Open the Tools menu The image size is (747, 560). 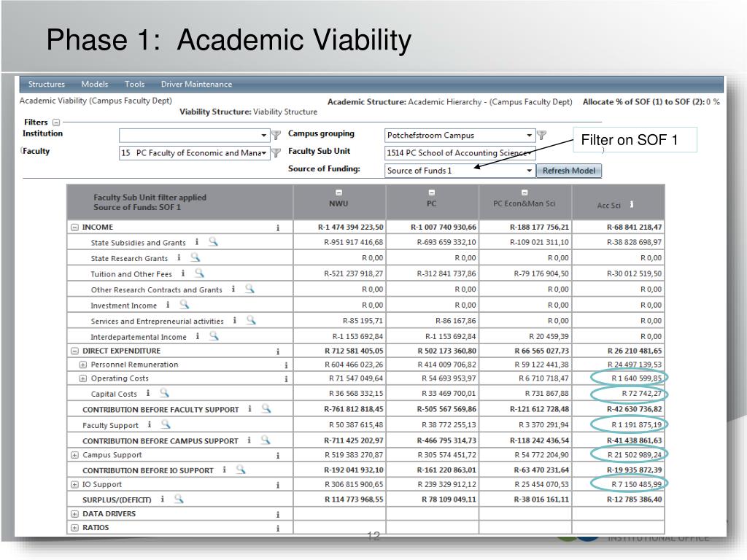point(134,85)
